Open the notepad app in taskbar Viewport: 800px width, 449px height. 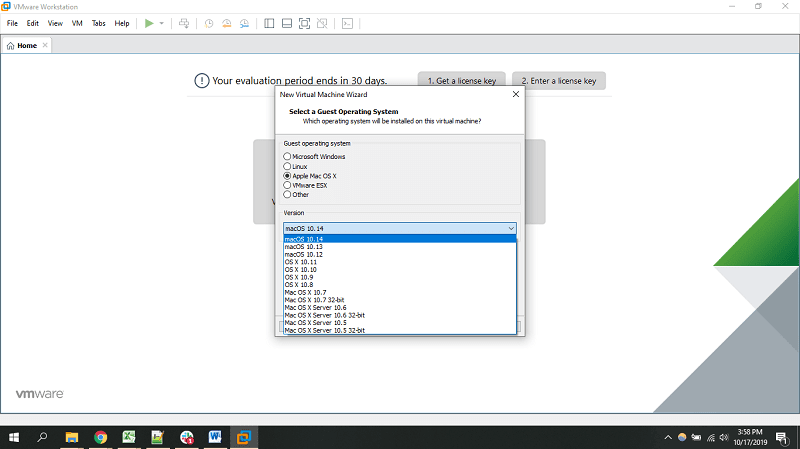158,437
